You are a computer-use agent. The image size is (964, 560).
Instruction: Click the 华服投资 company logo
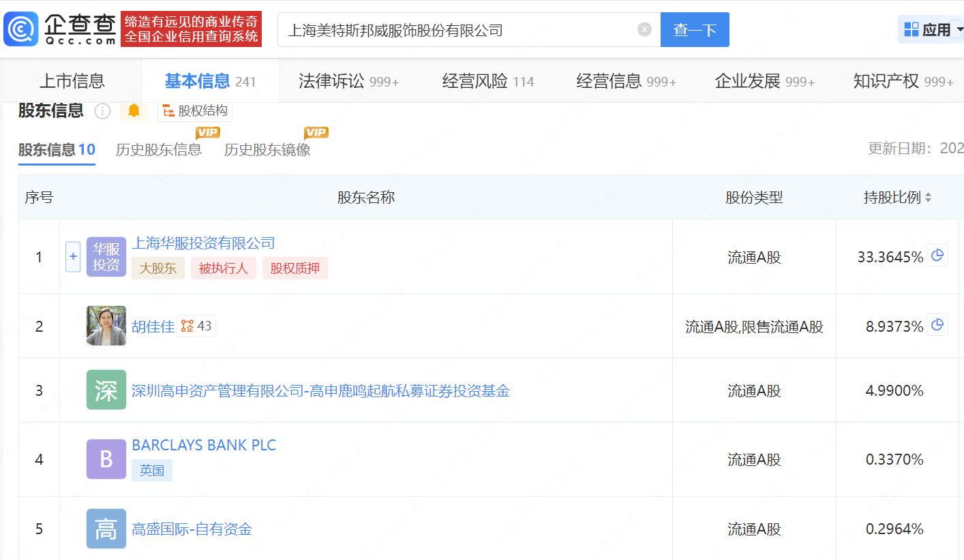[x=106, y=257]
